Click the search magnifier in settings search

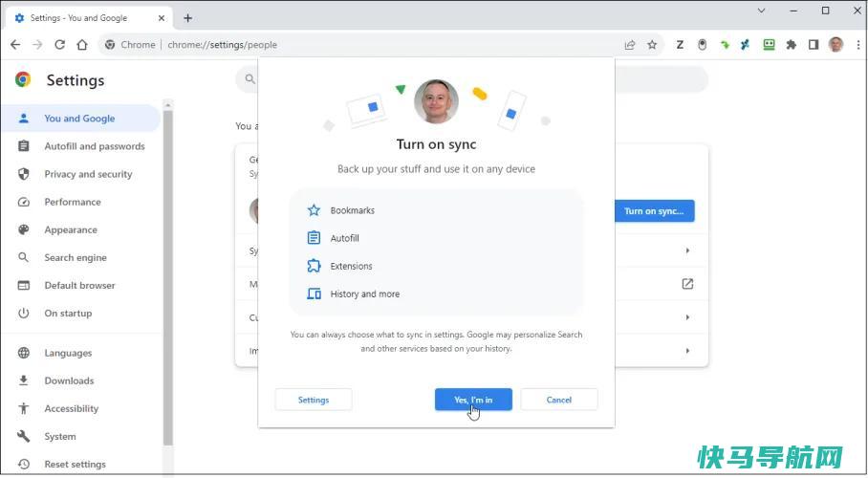[x=250, y=79]
